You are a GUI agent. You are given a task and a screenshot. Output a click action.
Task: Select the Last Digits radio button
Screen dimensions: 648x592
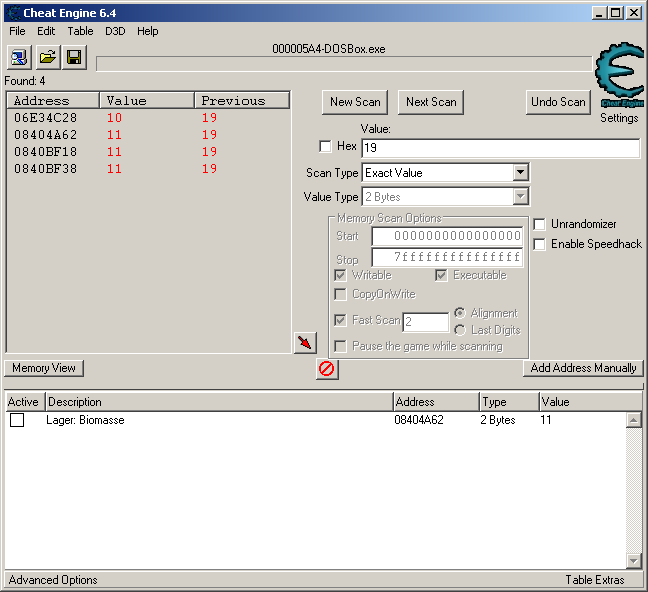pyautogui.click(x=460, y=330)
